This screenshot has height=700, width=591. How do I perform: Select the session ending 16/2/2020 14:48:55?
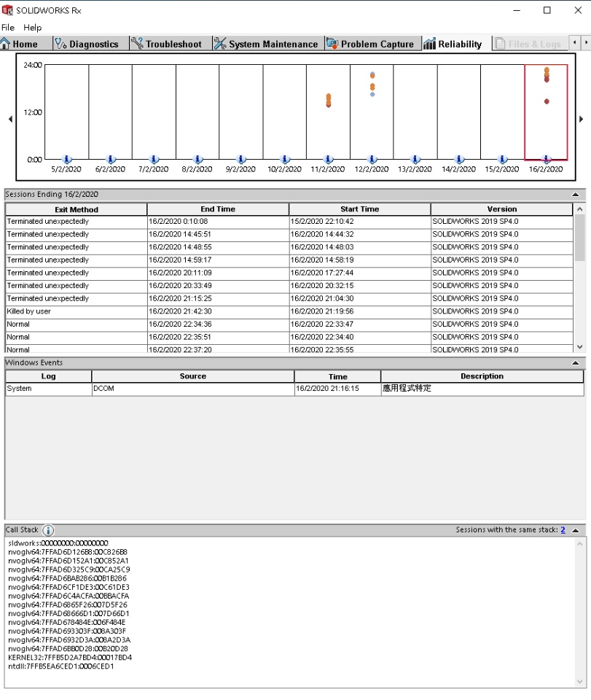(x=289, y=247)
